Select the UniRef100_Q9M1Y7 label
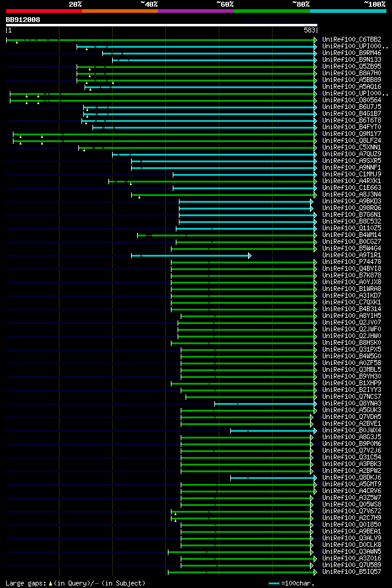The width and height of the screenshot is (392, 588). click(x=352, y=134)
